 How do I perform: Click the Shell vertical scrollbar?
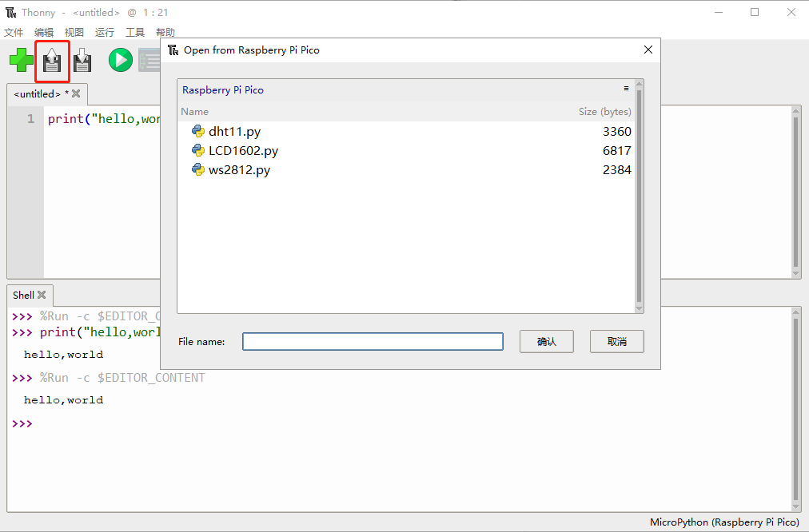(796, 409)
